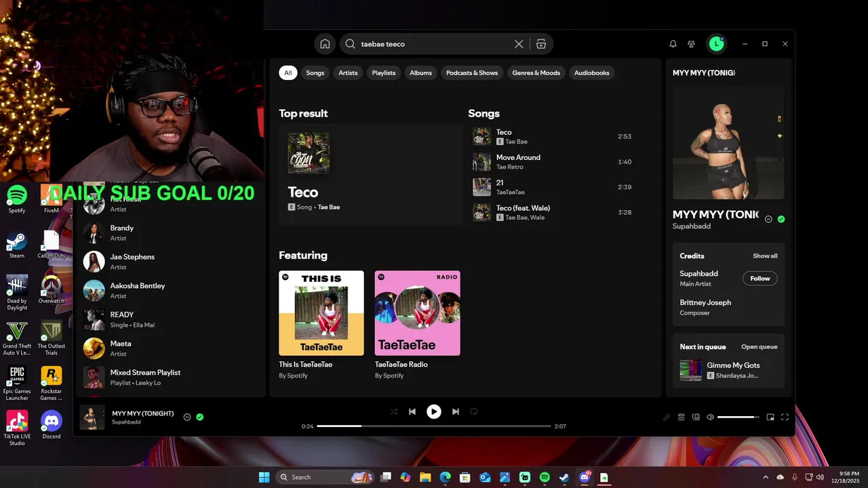Select the Audiobooks filter chip

[x=592, y=73]
